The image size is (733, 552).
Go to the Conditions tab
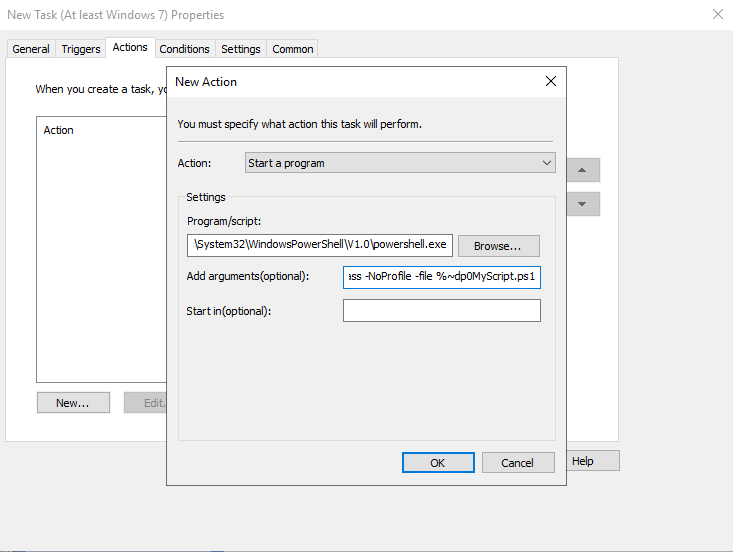(x=185, y=49)
